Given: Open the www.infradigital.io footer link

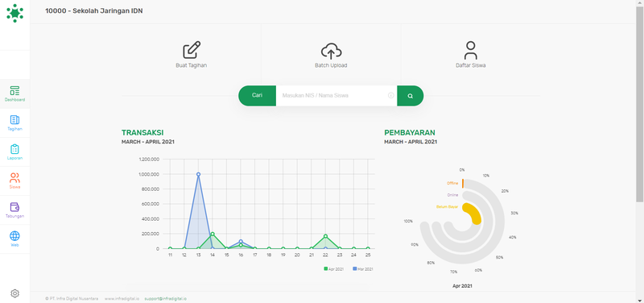Looking at the screenshot, I should coord(122,299).
